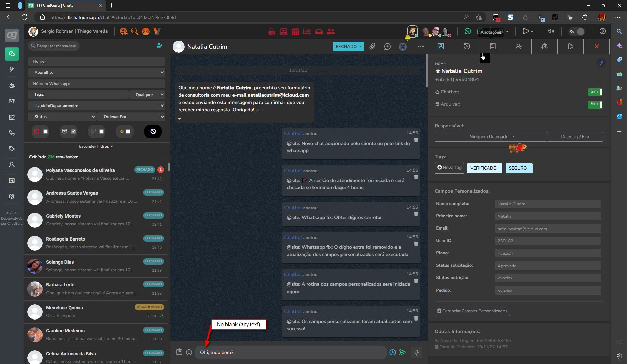The height and width of the screenshot is (364, 627).
Task: Open the Qualquer tags match dropdown
Action: (147, 95)
